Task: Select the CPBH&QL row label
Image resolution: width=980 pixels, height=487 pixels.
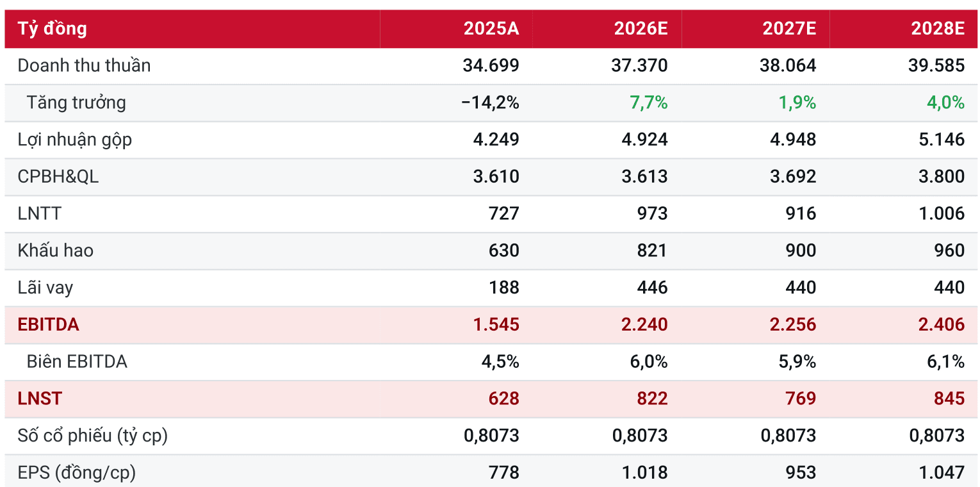Action: (x=58, y=176)
